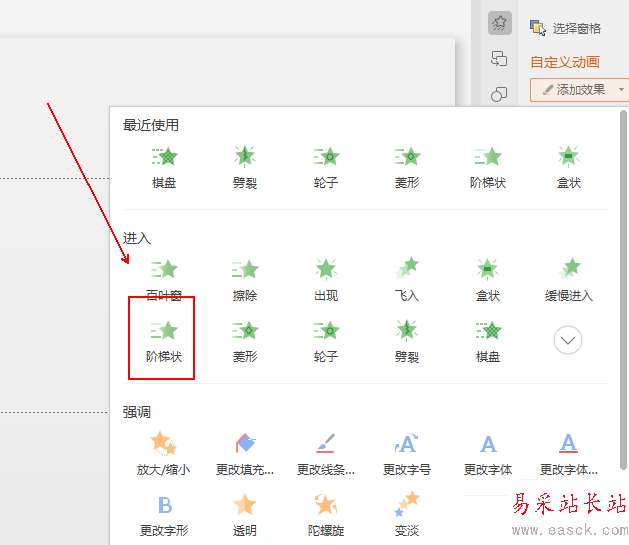Image resolution: width=629 pixels, height=545 pixels.
Task: Choose 更改线条 emphasis effect
Action: (326, 453)
